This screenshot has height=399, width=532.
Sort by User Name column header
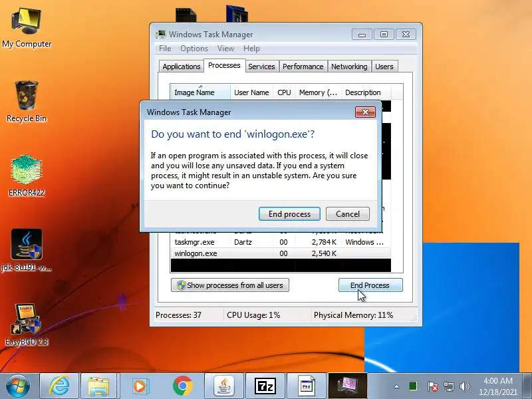[x=251, y=92]
